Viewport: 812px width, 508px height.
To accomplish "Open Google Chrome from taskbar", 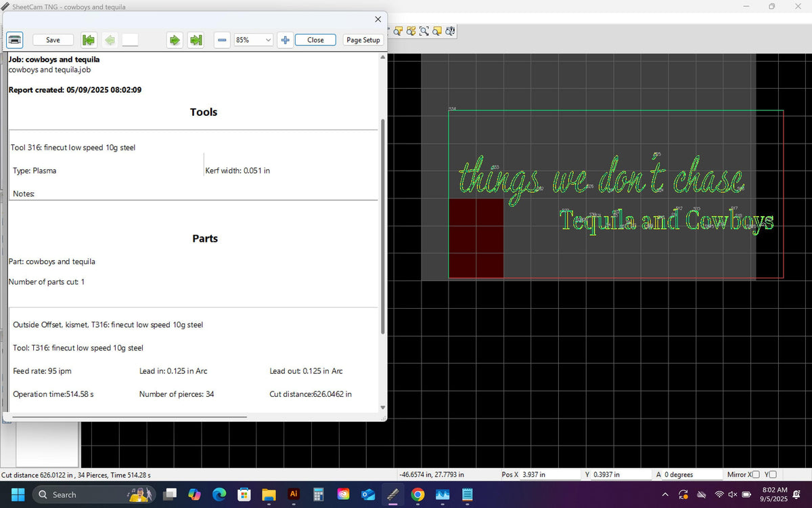I will [x=418, y=494].
